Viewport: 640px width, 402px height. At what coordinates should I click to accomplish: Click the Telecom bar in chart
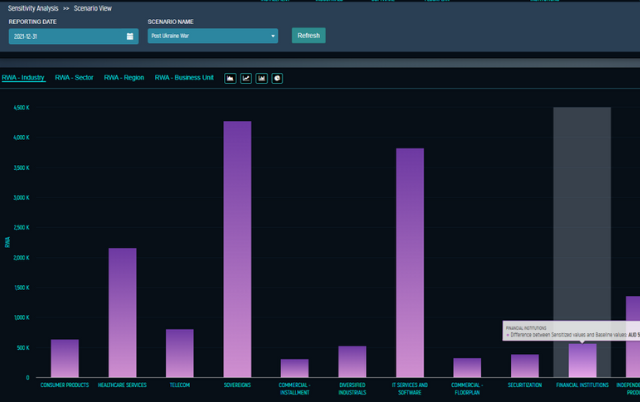pyautogui.click(x=180, y=352)
